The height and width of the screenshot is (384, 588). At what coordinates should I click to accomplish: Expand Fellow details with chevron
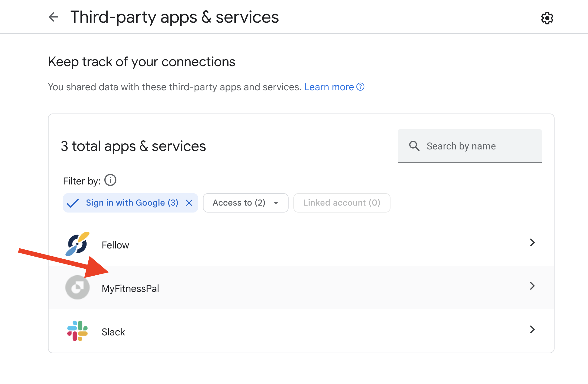click(x=532, y=242)
